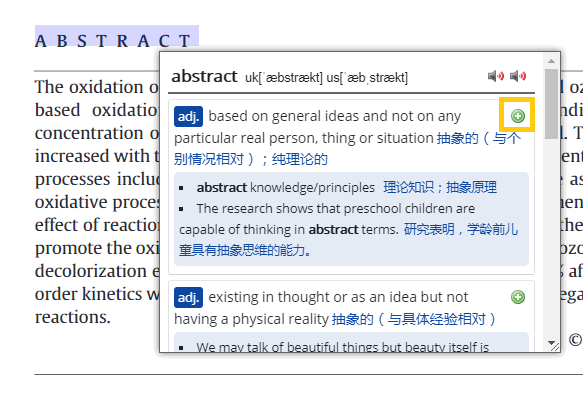583x394 pixels.
Task: Add first adj. definition with green plus
Action: pyautogui.click(x=518, y=116)
